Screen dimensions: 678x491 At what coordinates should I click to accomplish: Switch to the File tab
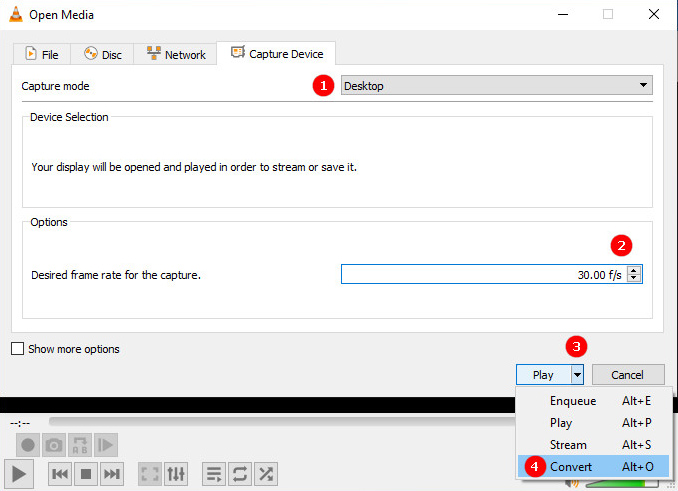point(42,54)
